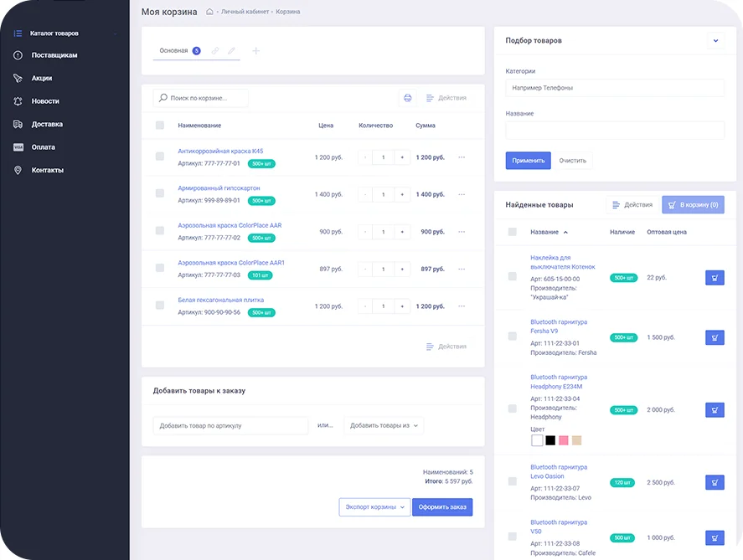743x560 pixels.
Task: Open the Категории combo box
Action: pos(615,88)
